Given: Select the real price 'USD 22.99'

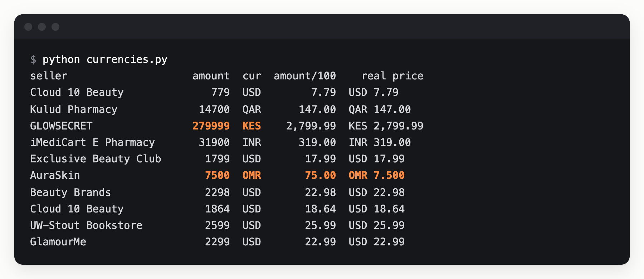Looking at the screenshot, I should pyautogui.click(x=377, y=242).
